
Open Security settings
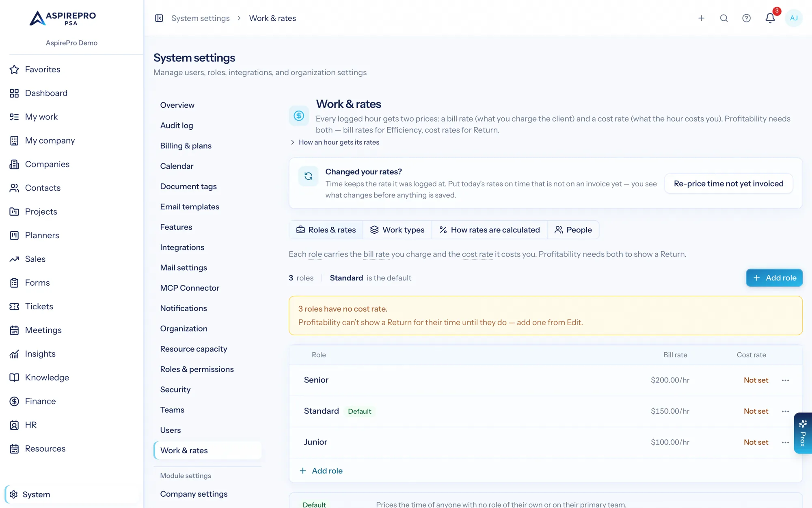[208, 390]
